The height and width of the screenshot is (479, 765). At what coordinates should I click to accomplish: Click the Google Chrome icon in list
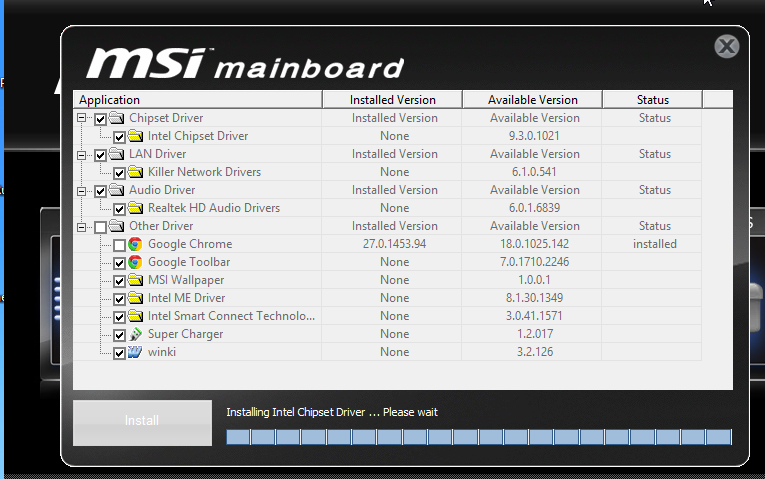tap(135, 244)
